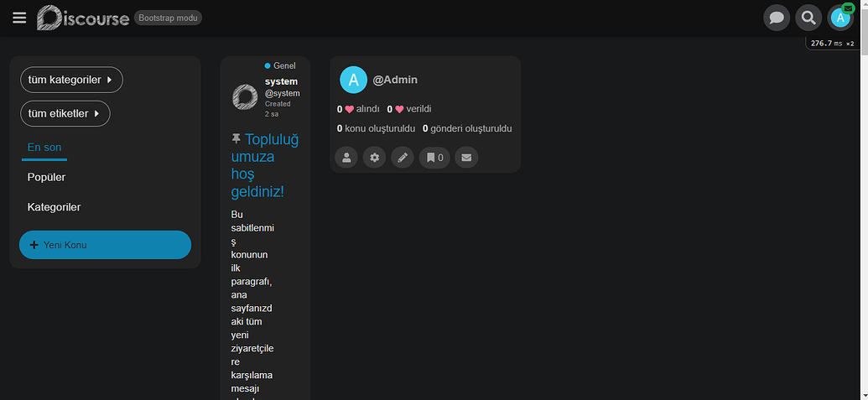Screen dimensions: 868x400
Task: Select the 'En son' tab
Action: coord(44,148)
